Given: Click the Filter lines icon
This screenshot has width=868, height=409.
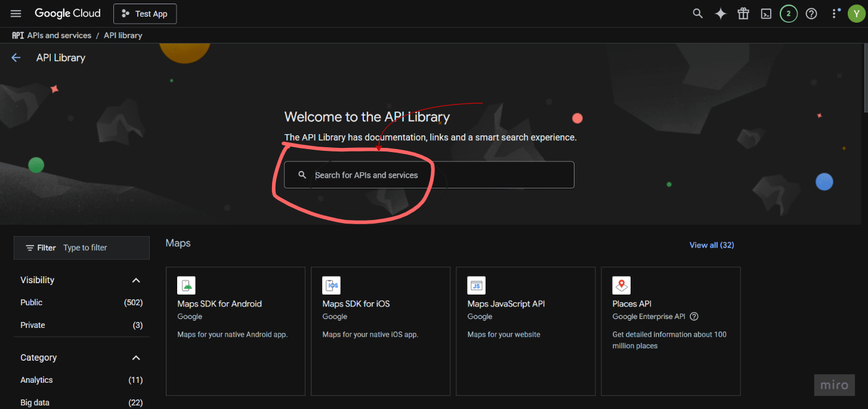Looking at the screenshot, I should point(30,247).
